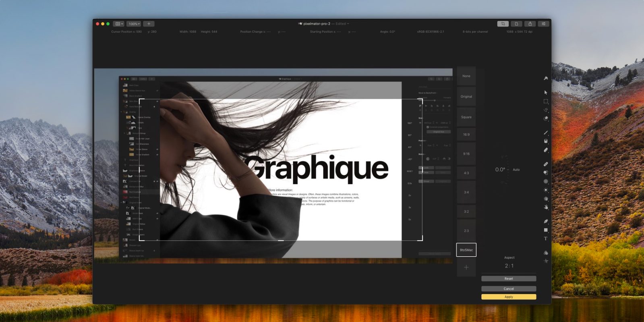This screenshot has height=322, width=644.
Task: Activate the Pen tool
Action: [546, 221]
